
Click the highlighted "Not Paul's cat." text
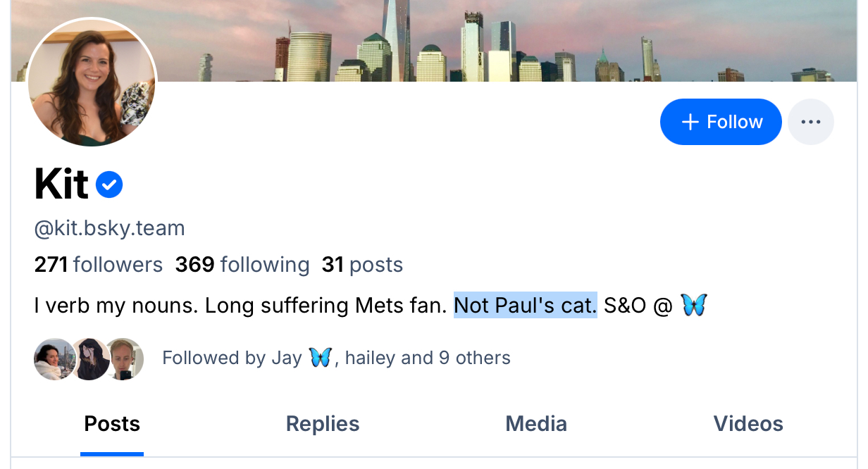coord(525,306)
